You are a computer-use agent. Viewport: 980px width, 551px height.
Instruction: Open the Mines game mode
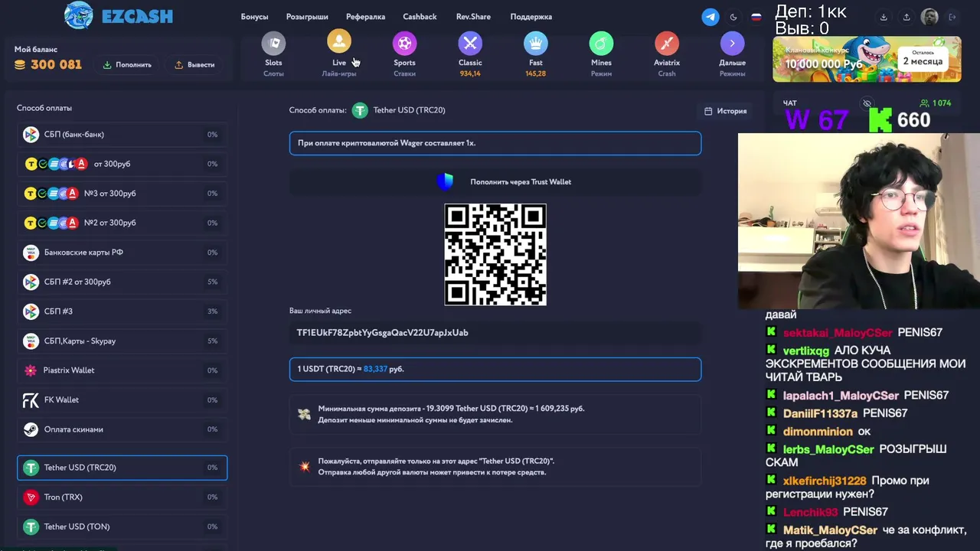point(601,54)
